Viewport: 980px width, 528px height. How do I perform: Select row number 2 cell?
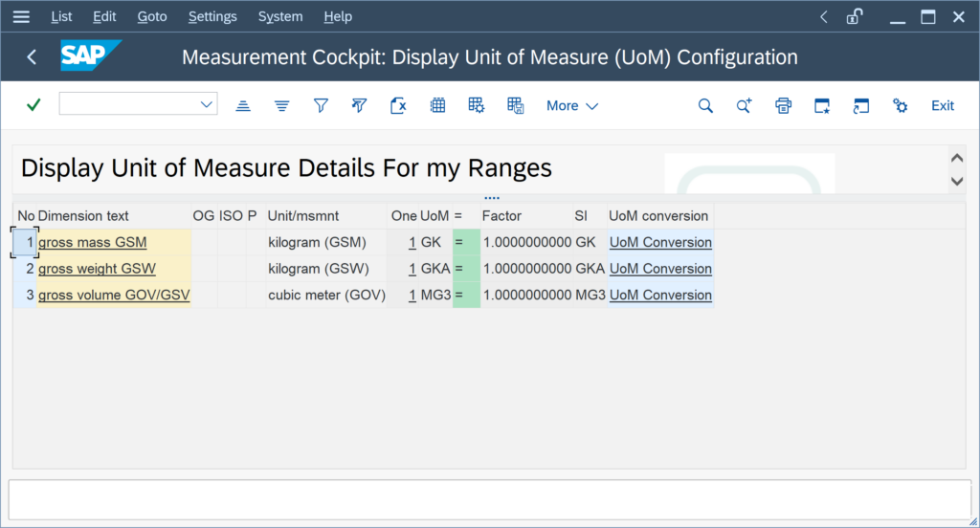pyautogui.click(x=25, y=269)
